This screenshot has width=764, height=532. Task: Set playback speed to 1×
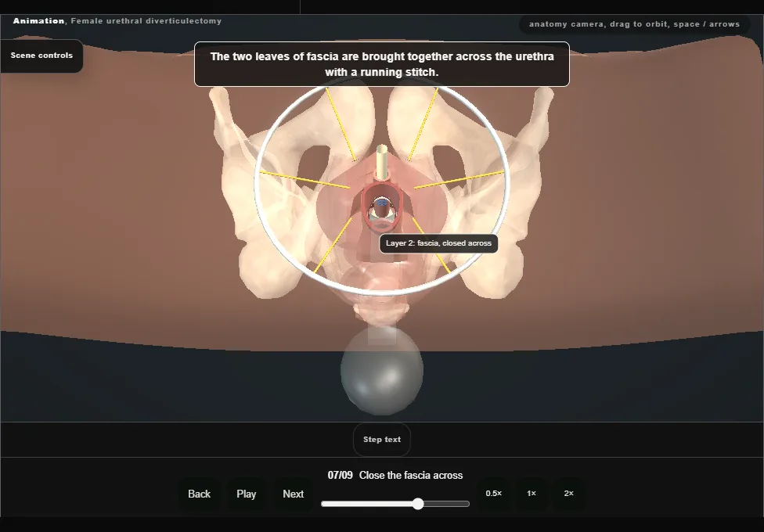click(532, 494)
